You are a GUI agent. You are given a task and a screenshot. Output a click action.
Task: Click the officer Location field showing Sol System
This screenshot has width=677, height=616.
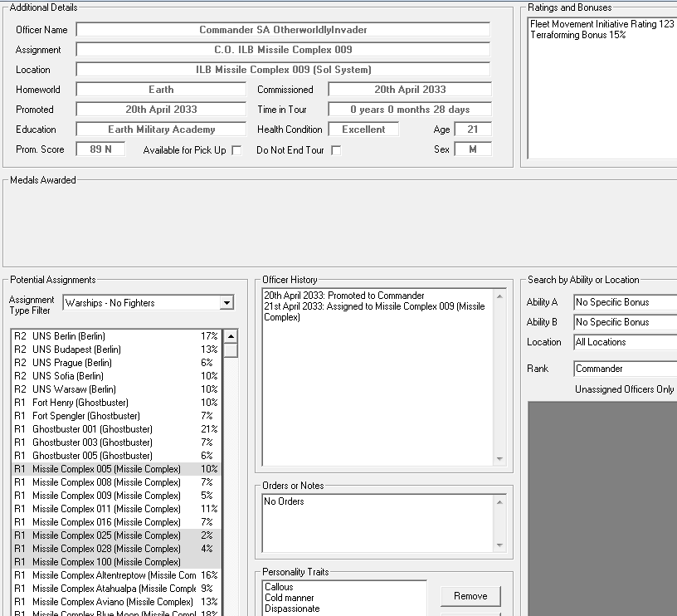coord(283,70)
